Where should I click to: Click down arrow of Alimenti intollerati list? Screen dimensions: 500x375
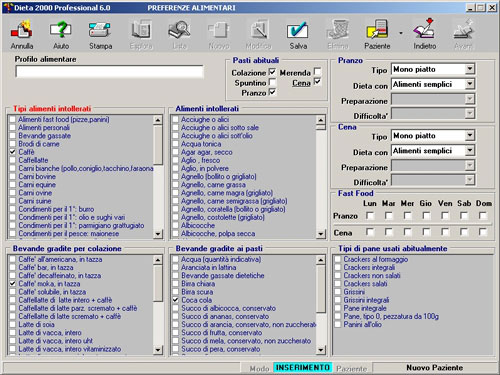pyautogui.click(x=321, y=234)
